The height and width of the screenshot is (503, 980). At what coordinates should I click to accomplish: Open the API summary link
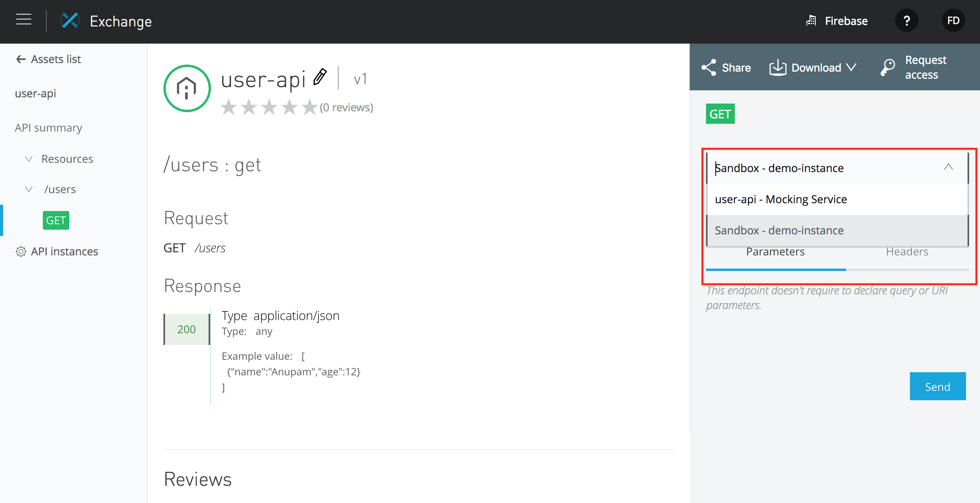[x=48, y=128]
